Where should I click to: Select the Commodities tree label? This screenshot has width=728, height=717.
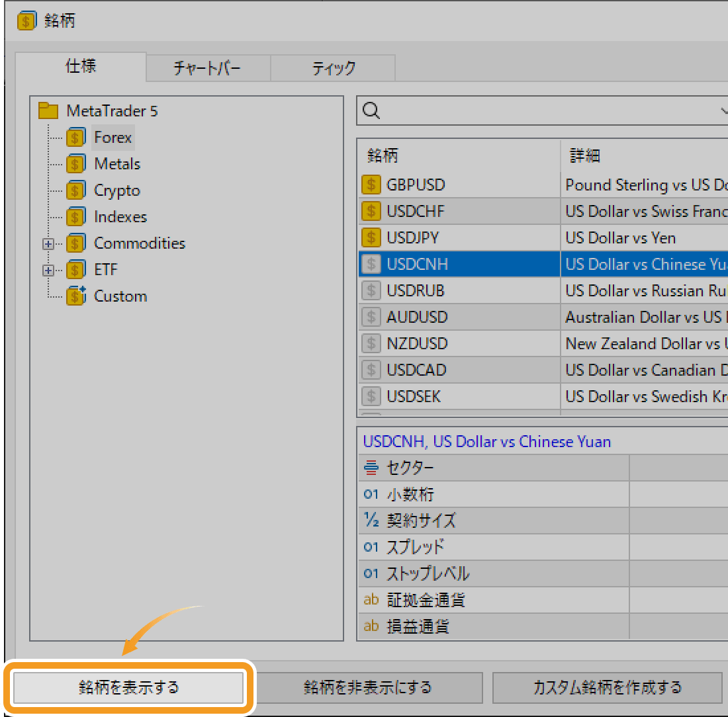coord(139,243)
